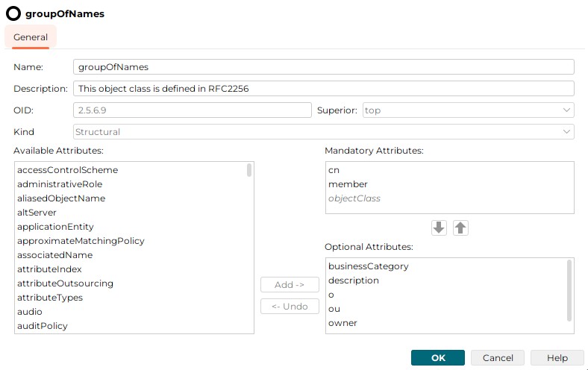Click the <- Undo button
588x370 pixels.
coord(290,307)
